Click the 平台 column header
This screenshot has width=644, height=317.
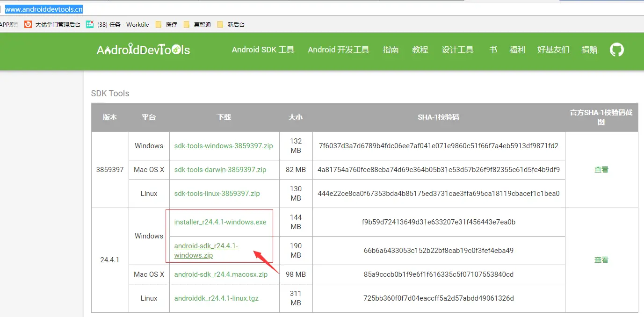[x=149, y=117]
